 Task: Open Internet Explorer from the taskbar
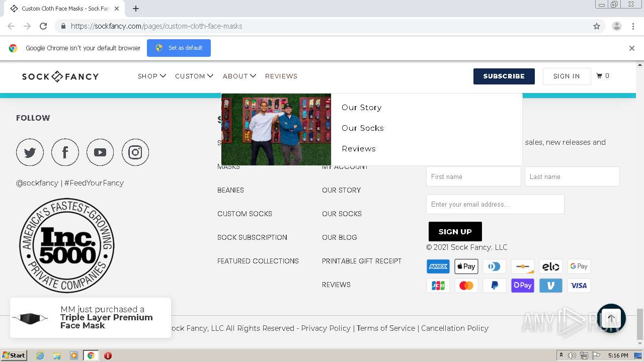coord(40,355)
